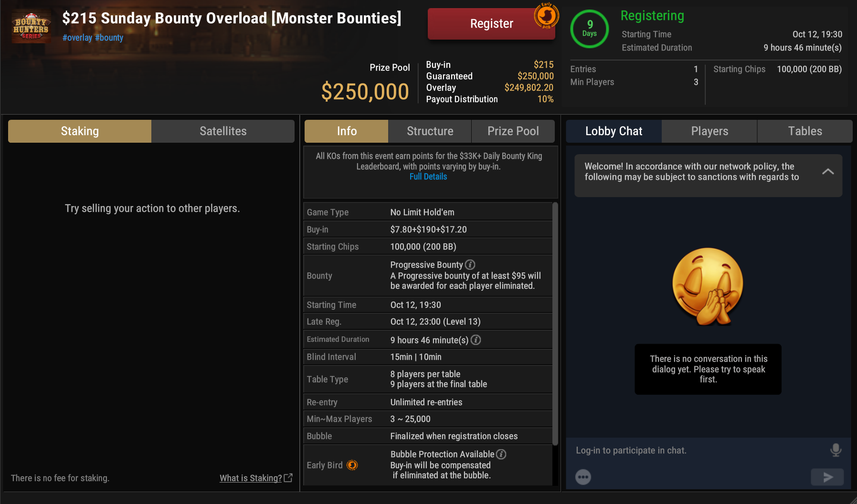Show the Players tab
857x504 pixels.
pyautogui.click(x=709, y=131)
